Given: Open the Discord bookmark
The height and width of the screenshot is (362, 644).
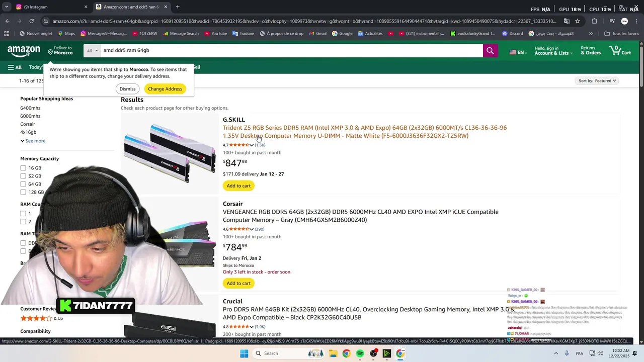Looking at the screenshot, I should (512, 34).
